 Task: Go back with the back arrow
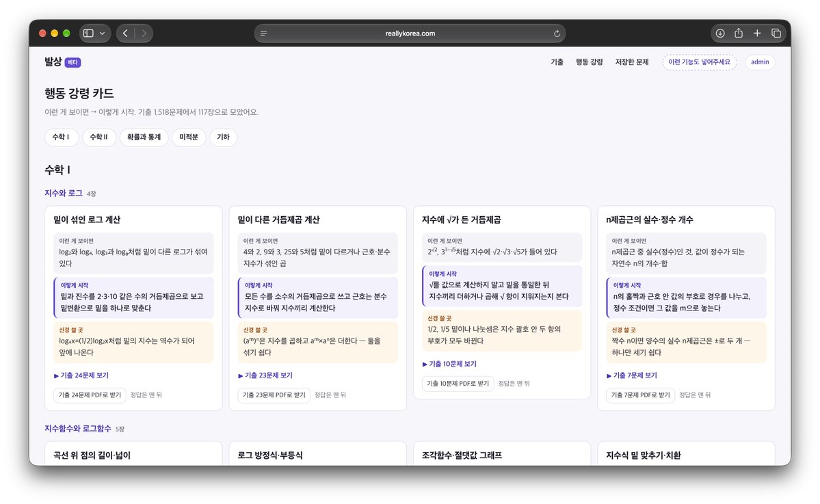tap(126, 34)
